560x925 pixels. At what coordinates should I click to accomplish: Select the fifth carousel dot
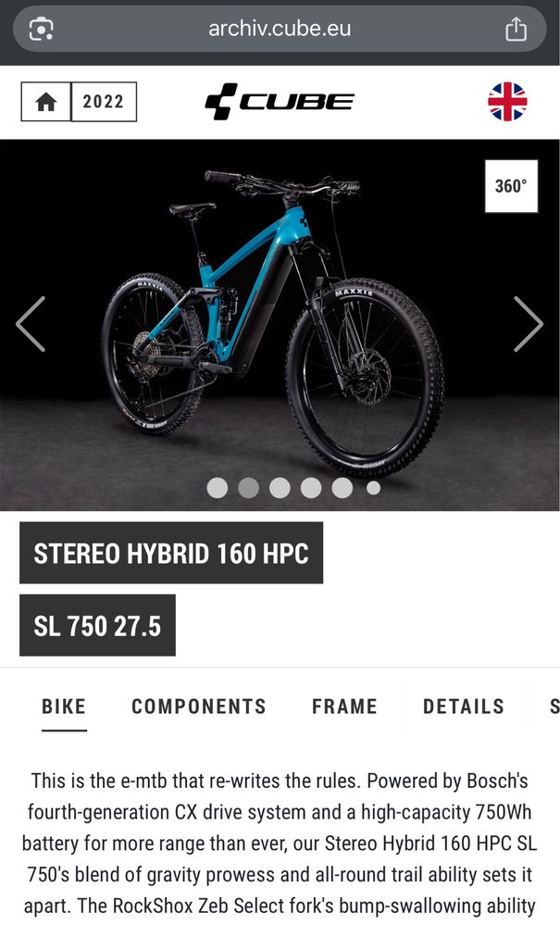342,488
